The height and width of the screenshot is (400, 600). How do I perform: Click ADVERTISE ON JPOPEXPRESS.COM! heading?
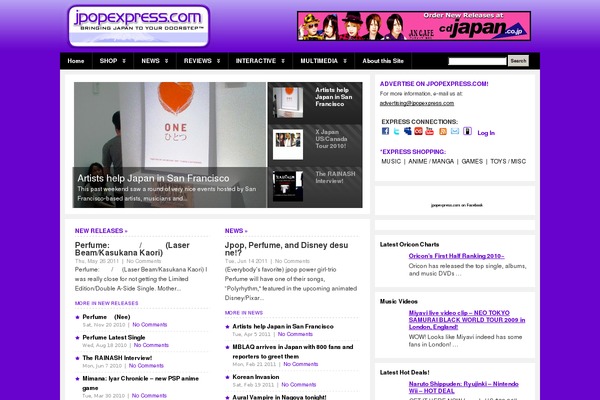click(434, 84)
